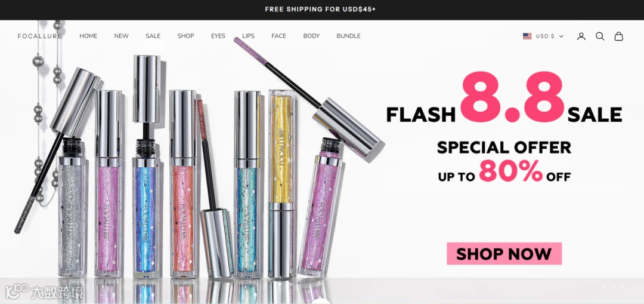Open the EYES category menu
Screen dimensions: 644x304
218,36
